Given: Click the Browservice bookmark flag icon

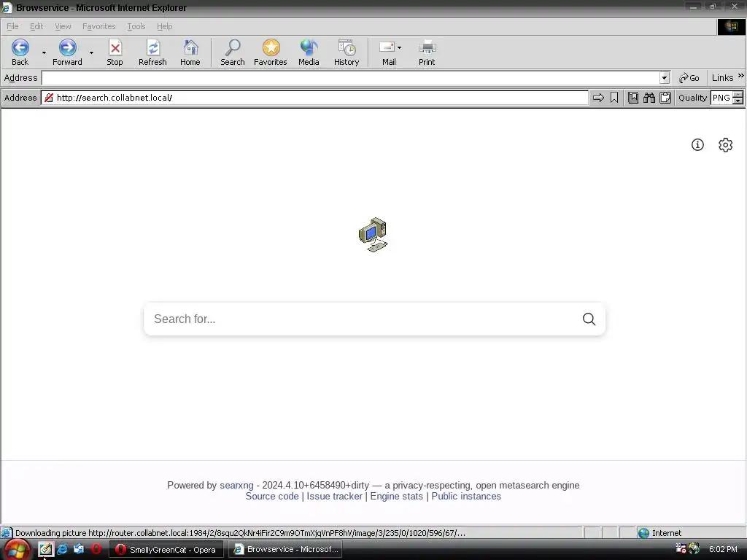Looking at the screenshot, I should (x=614, y=98).
